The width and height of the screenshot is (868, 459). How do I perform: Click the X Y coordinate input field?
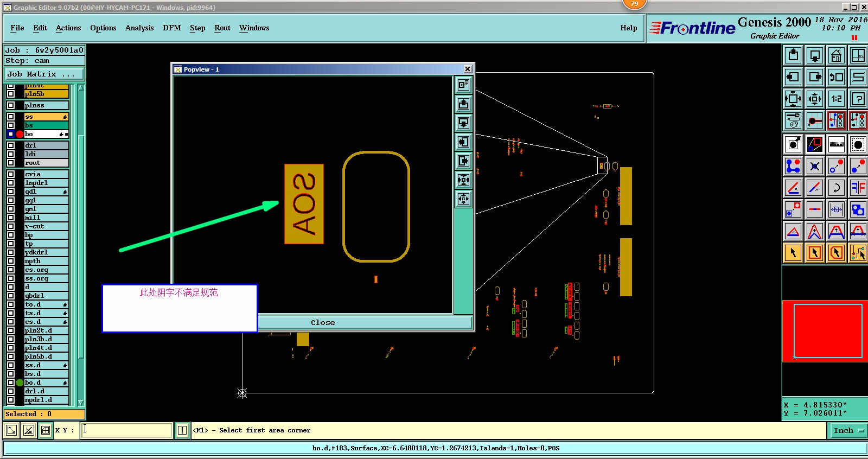click(x=127, y=430)
